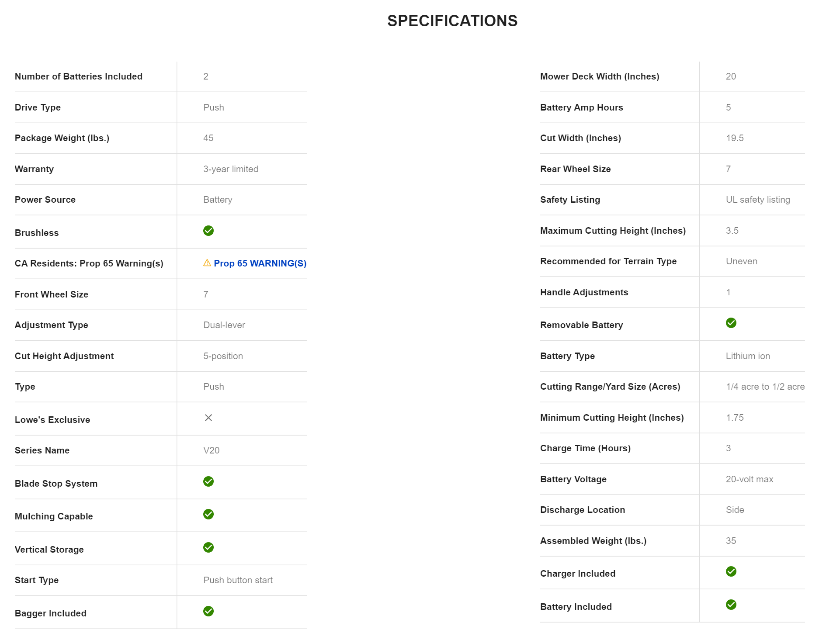Click the Adjustment Type Dual-lever value

224,325
